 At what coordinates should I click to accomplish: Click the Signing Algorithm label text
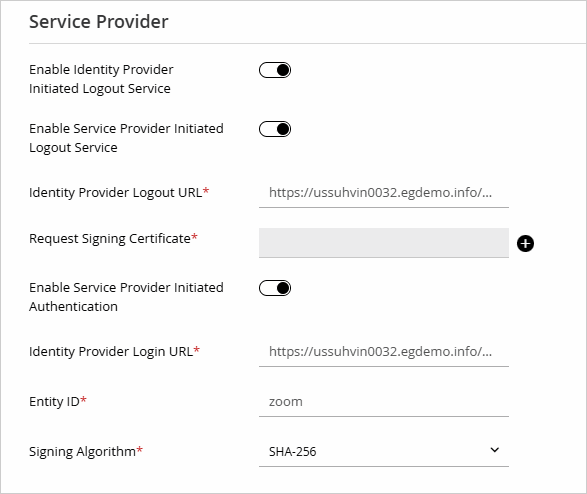click(82, 452)
